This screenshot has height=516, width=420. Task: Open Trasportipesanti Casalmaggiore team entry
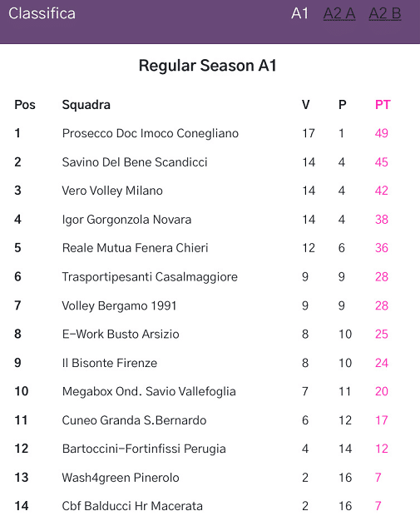pos(150,277)
